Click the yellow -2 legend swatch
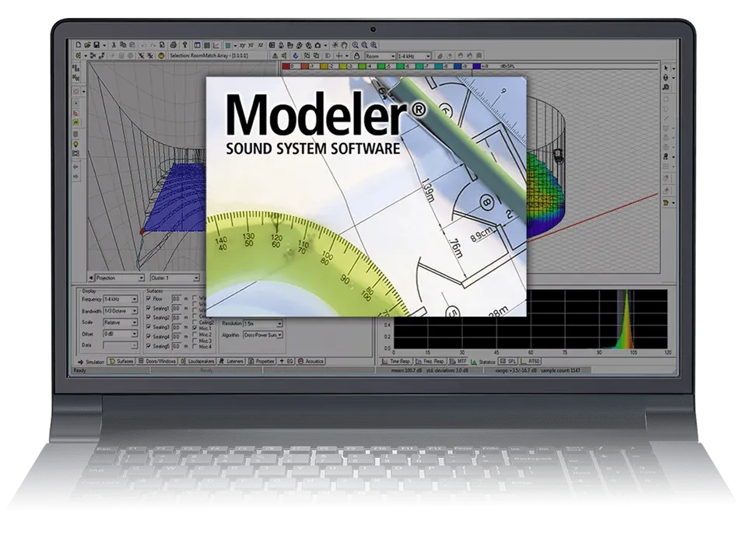747x560 pixels. pyautogui.click(x=324, y=67)
